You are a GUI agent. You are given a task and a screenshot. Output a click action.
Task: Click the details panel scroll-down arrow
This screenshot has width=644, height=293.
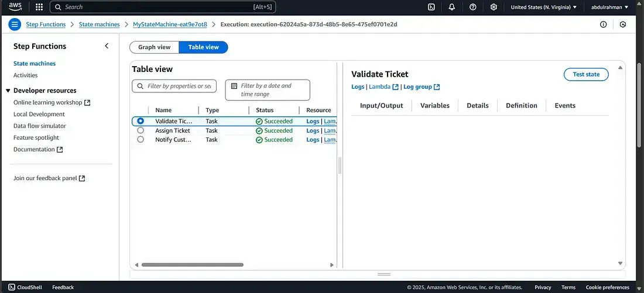pyautogui.click(x=620, y=263)
